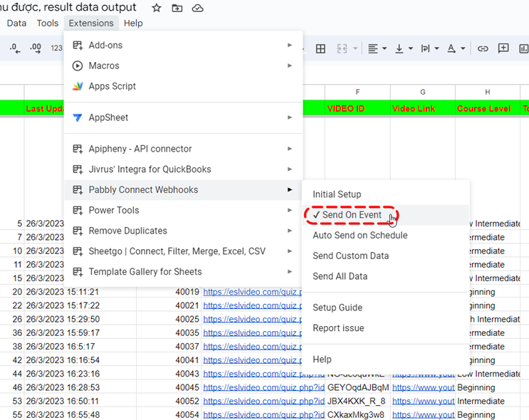Click the VIDEO ID header cell

coord(357,109)
